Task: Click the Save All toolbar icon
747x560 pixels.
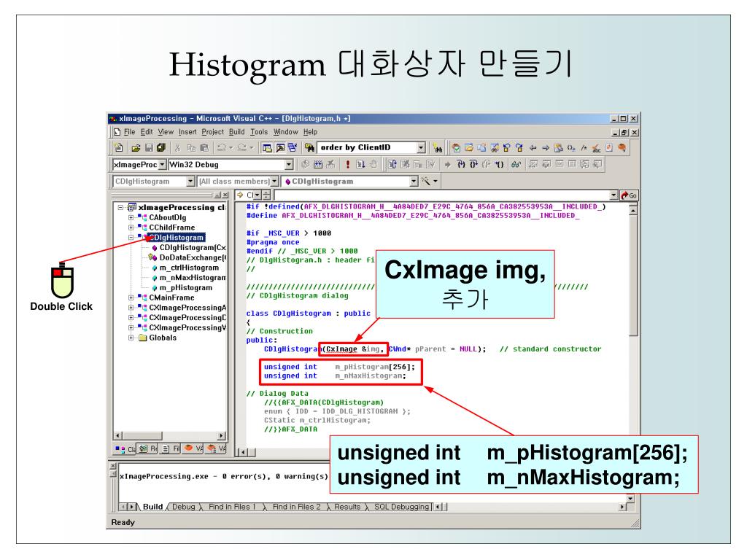Action: pyautogui.click(x=161, y=148)
